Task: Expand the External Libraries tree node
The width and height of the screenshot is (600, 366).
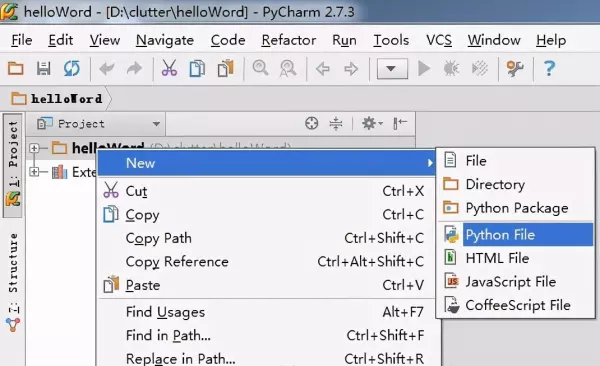Action: pos(34,172)
